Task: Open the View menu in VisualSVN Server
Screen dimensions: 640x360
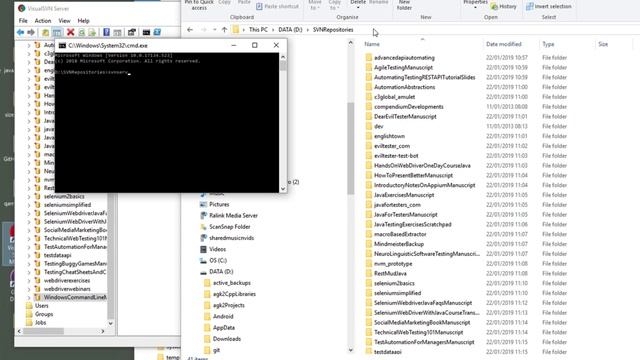Action: point(64,20)
